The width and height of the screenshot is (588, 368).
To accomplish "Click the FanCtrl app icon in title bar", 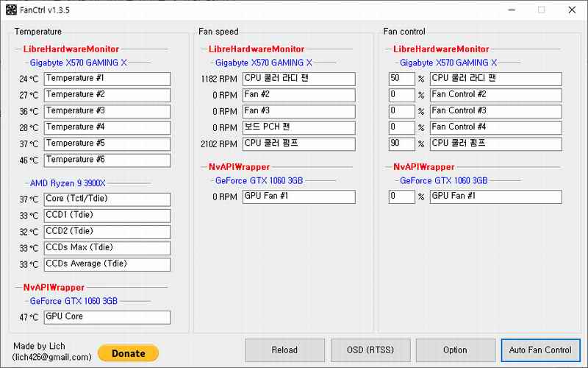I will coord(11,10).
